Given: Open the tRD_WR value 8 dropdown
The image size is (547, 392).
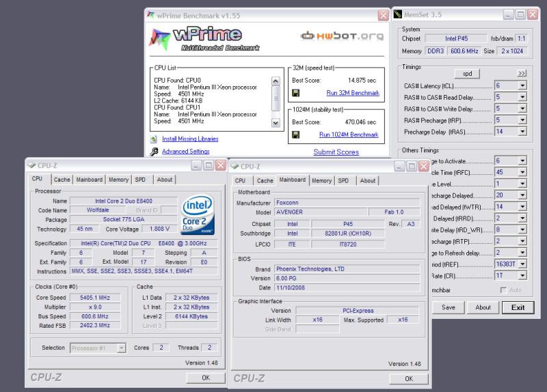Looking at the screenshot, I should click(x=522, y=229).
